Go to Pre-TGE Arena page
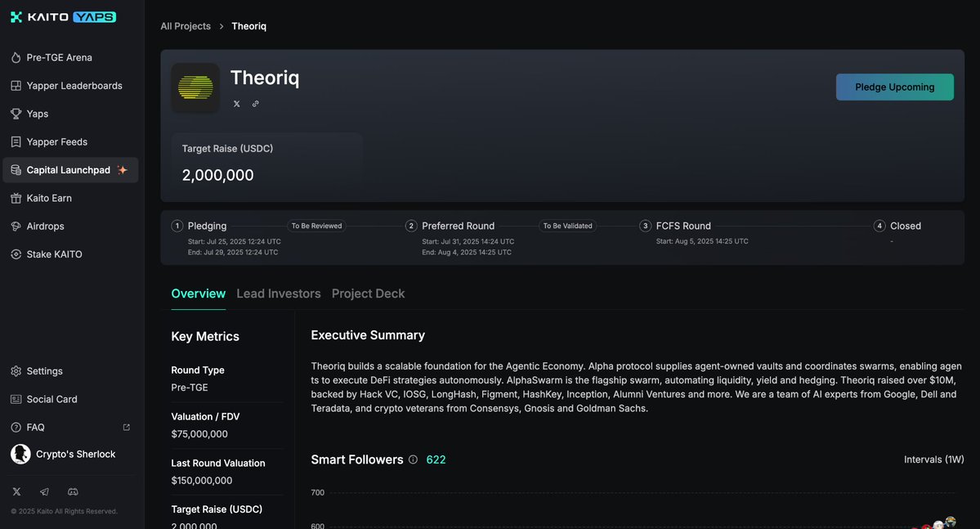 (x=60, y=57)
